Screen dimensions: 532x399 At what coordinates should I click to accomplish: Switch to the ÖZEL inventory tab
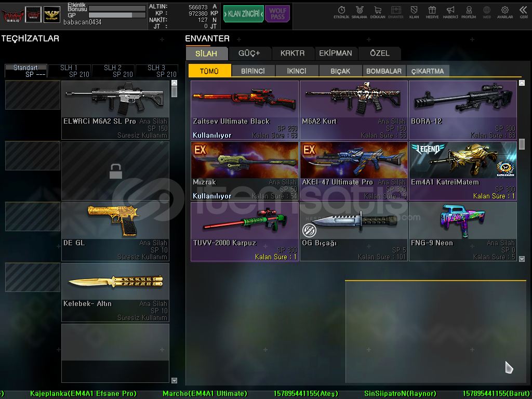(380, 54)
